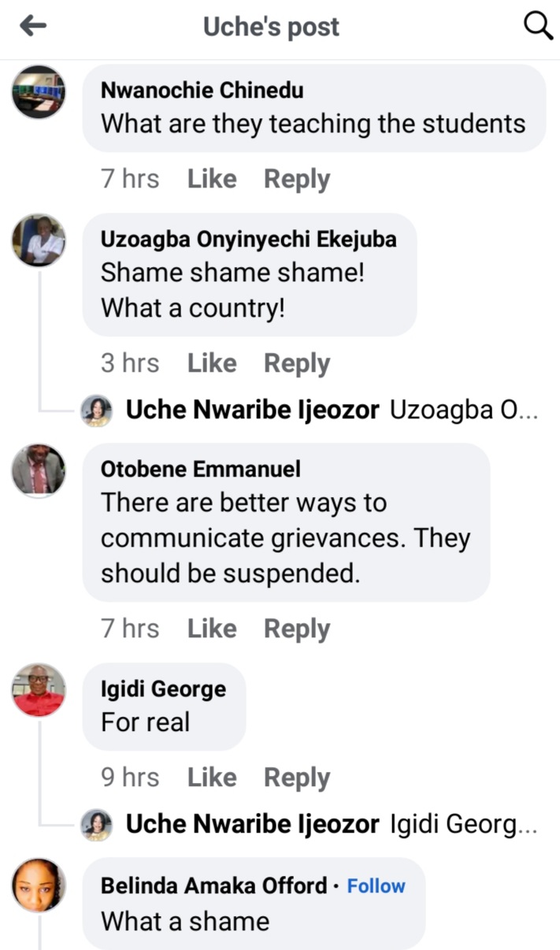Open Nwanochie Chinedu's profile picture
Screen dimensions: 560x950
pyautogui.click(x=39, y=92)
